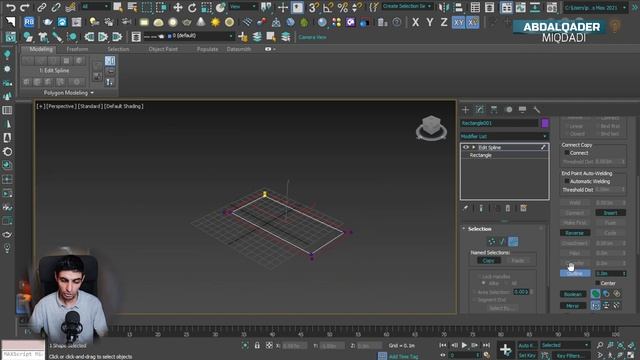Toggle the selection lock padlock icon
The image size is (640, 360).
click(257, 345)
